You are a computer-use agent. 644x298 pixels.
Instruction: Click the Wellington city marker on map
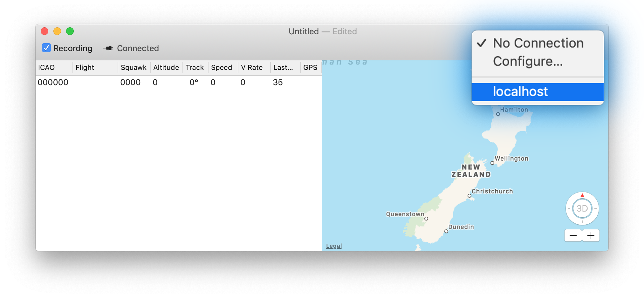(492, 163)
